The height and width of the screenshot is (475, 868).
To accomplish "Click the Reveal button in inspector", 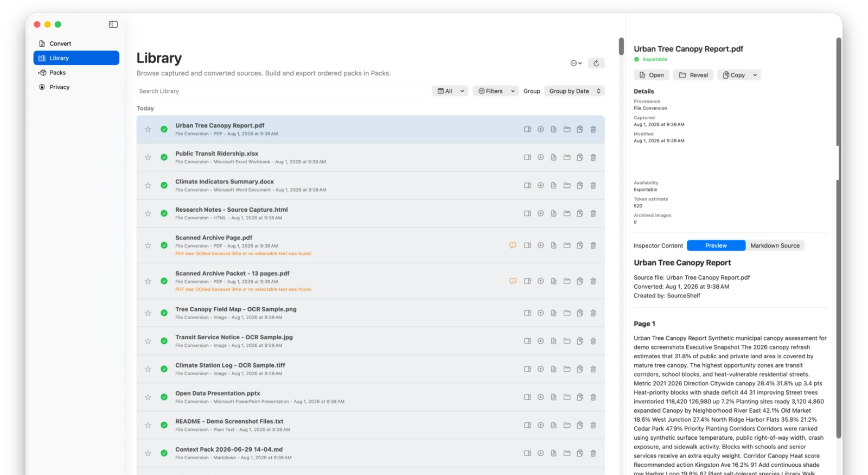I will click(693, 75).
